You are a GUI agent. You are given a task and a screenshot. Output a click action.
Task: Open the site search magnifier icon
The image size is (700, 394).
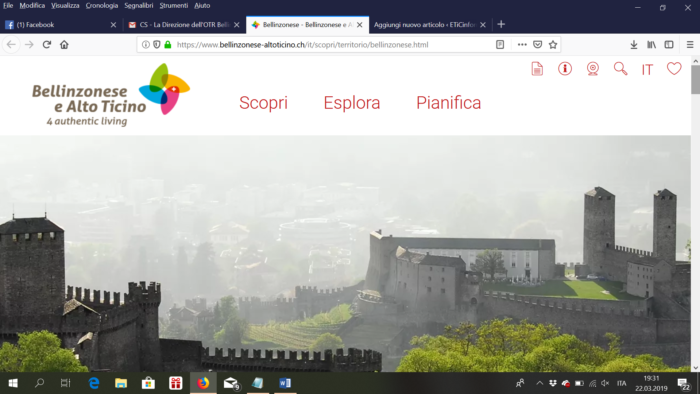[x=620, y=69]
